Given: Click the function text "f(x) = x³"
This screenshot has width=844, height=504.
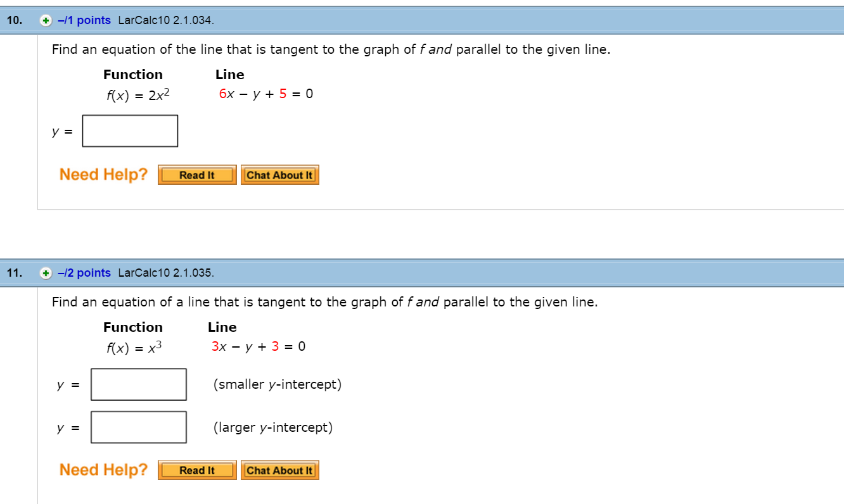Looking at the screenshot, I should pyautogui.click(x=132, y=346).
